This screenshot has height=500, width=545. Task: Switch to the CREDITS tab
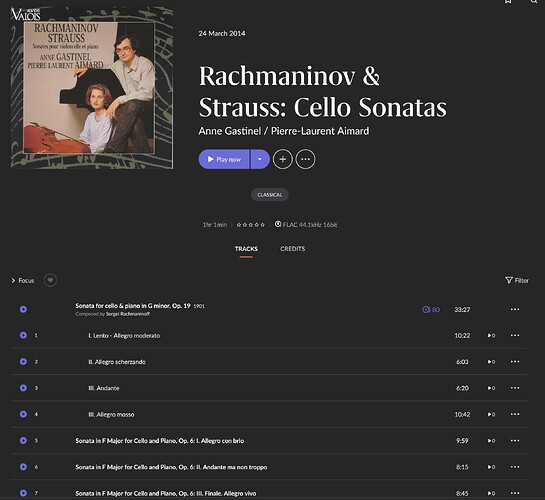click(292, 249)
